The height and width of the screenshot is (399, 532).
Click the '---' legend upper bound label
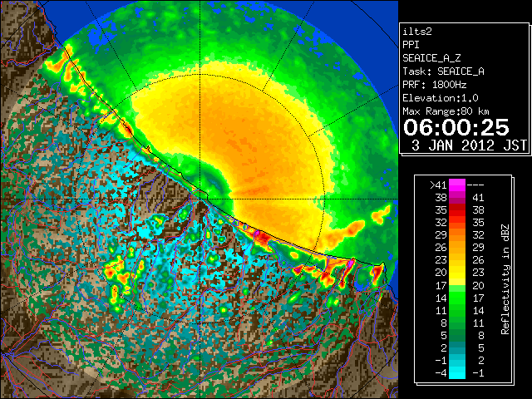(x=475, y=185)
